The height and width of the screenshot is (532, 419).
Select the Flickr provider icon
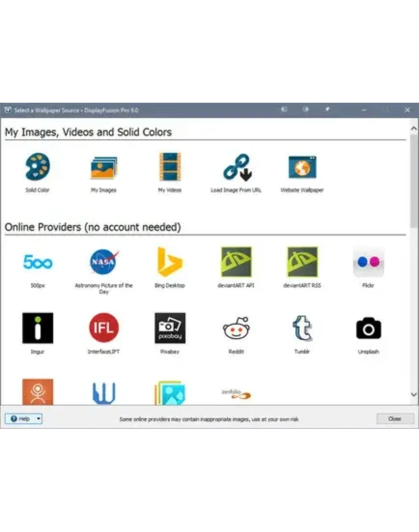tap(368, 262)
